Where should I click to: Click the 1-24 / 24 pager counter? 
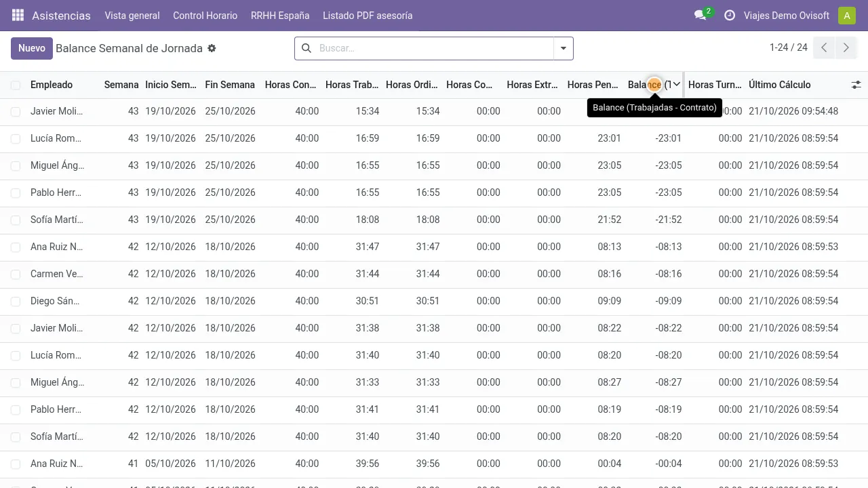point(788,47)
